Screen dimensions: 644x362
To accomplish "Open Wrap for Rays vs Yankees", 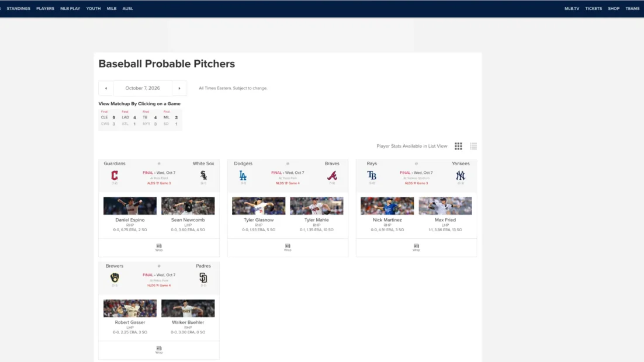I will 416,248.
